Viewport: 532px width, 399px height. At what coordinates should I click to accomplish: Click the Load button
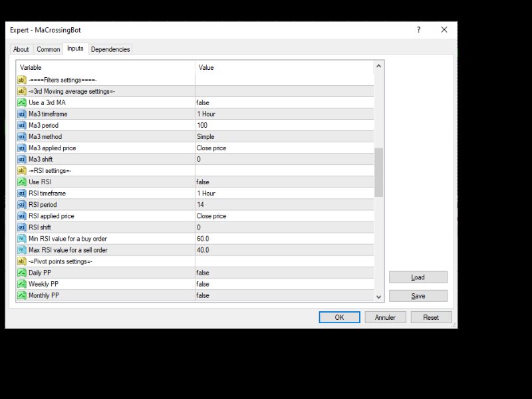click(x=418, y=277)
